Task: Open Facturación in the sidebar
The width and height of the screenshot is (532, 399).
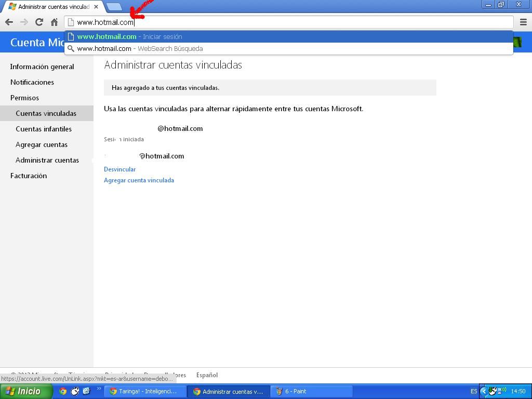Action: pyautogui.click(x=29, y=176)
